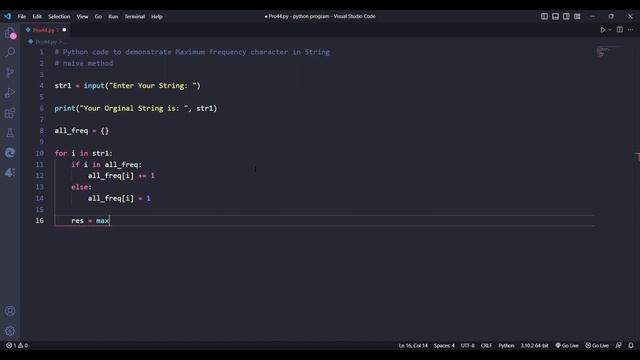
Task: Open the Terminal menu
Action: 135,17
